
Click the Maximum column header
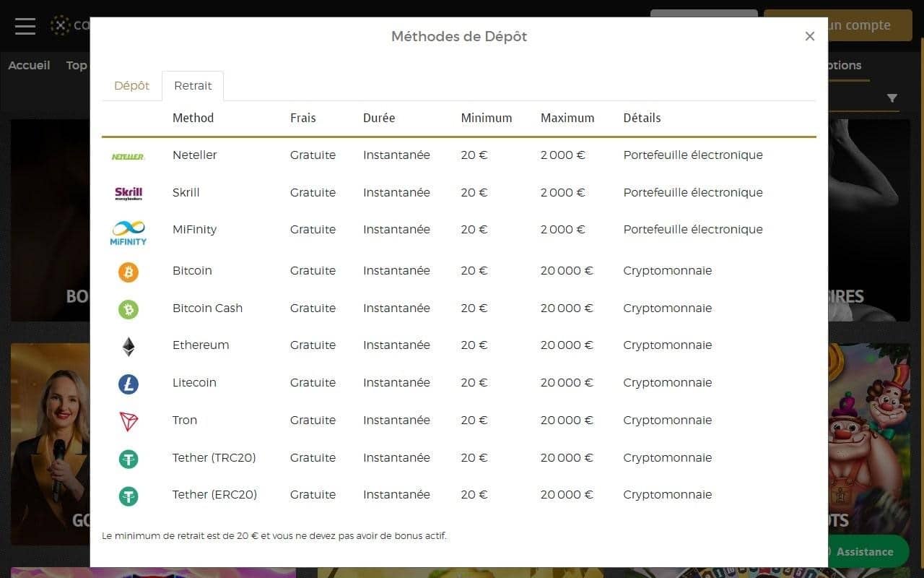click(567, 118)
